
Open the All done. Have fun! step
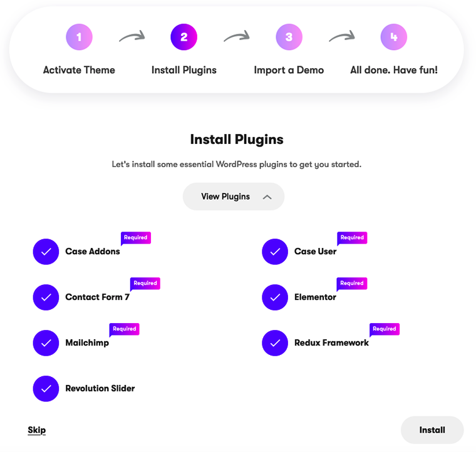(x=394, y=70)
